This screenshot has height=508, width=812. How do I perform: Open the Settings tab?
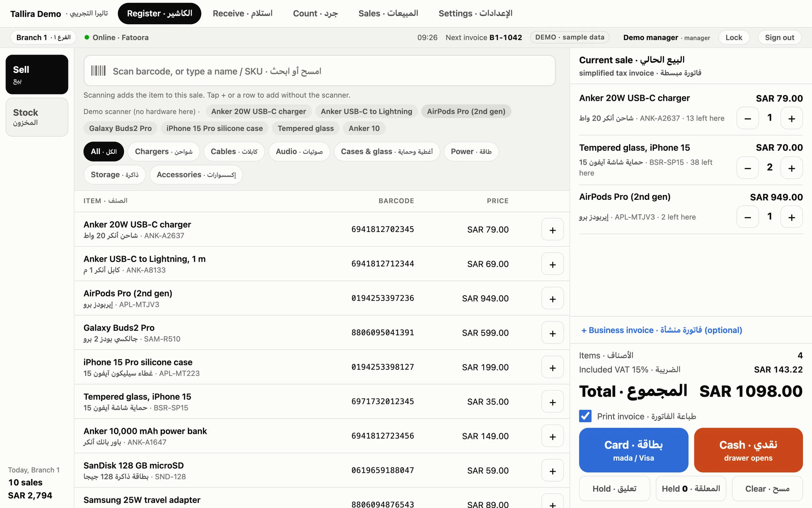click(x=475, y=14)
